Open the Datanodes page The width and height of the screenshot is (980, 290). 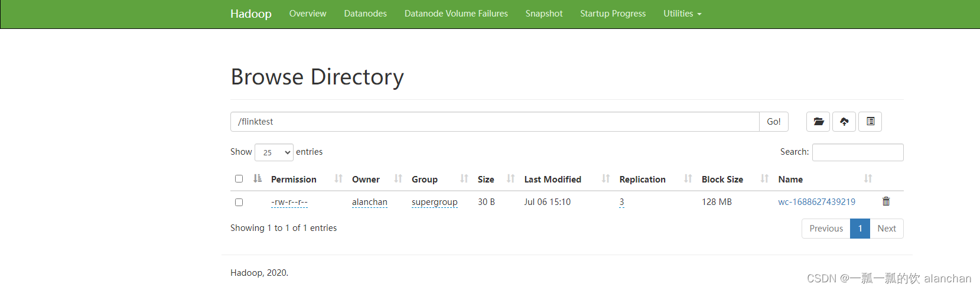(x=366, y=14)
